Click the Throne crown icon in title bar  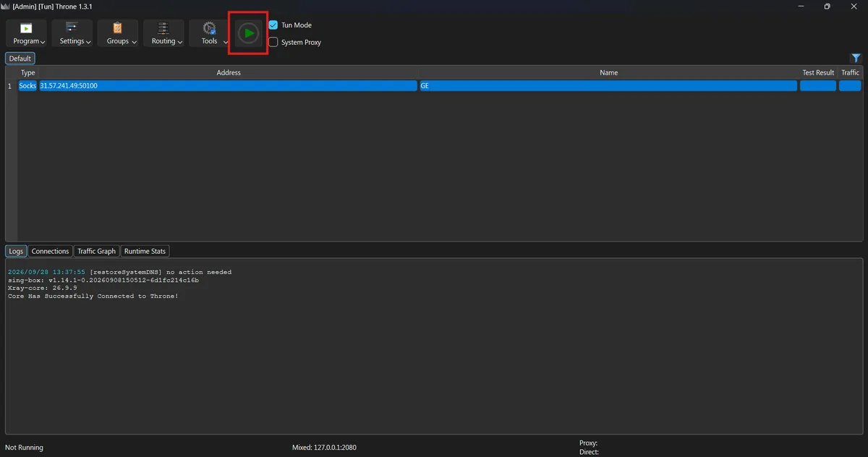click(x=7, y=7)
